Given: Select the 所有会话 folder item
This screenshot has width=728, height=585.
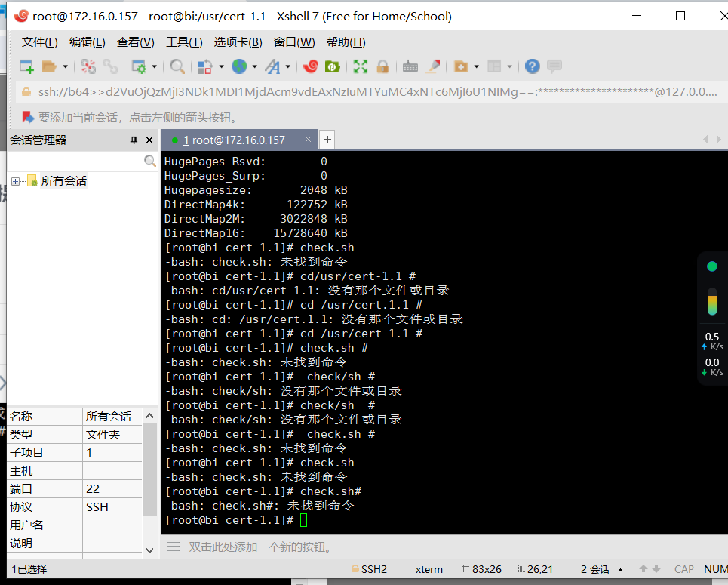Looking at the screenshot, I should (63, 180).
